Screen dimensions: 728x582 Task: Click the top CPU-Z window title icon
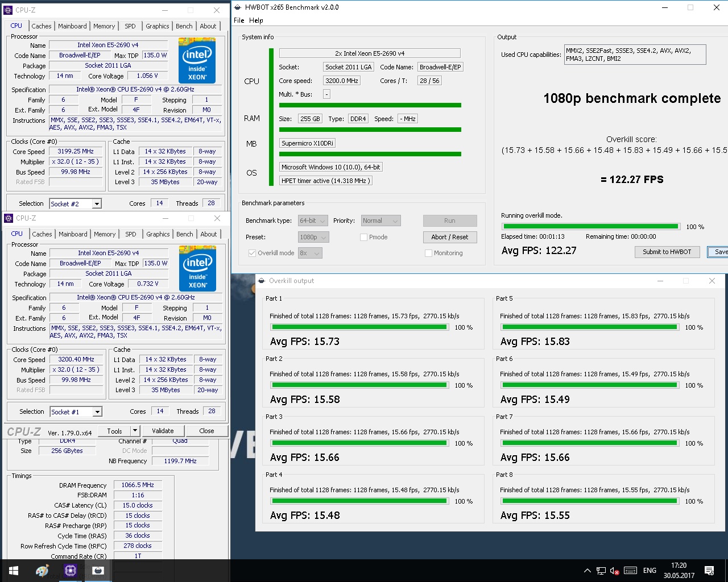point(8,10)
